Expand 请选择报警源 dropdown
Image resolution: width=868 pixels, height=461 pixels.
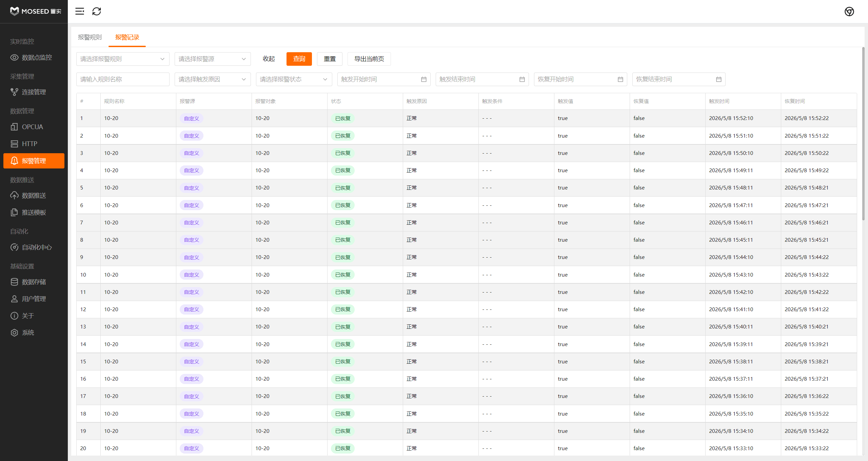tap(213, 59)
